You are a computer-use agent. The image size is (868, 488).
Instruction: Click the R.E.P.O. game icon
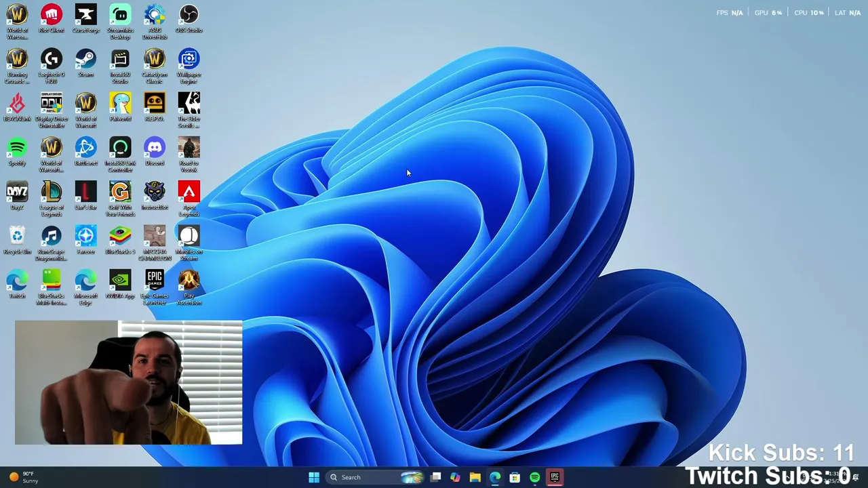(x=155, y=108)
